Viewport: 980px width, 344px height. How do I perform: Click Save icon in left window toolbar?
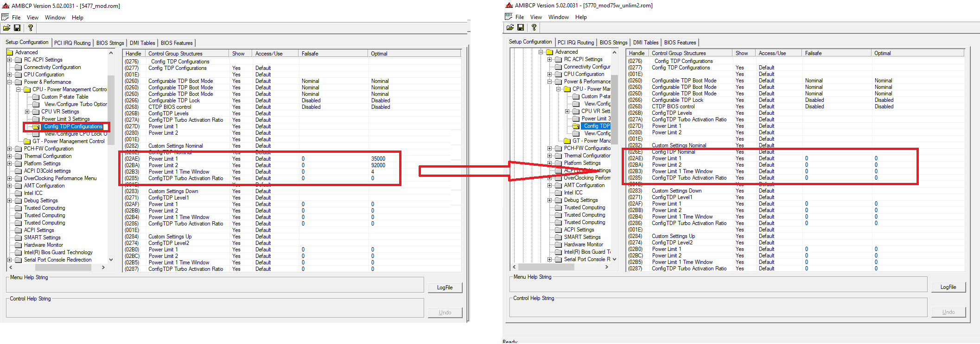click(17, 28)
